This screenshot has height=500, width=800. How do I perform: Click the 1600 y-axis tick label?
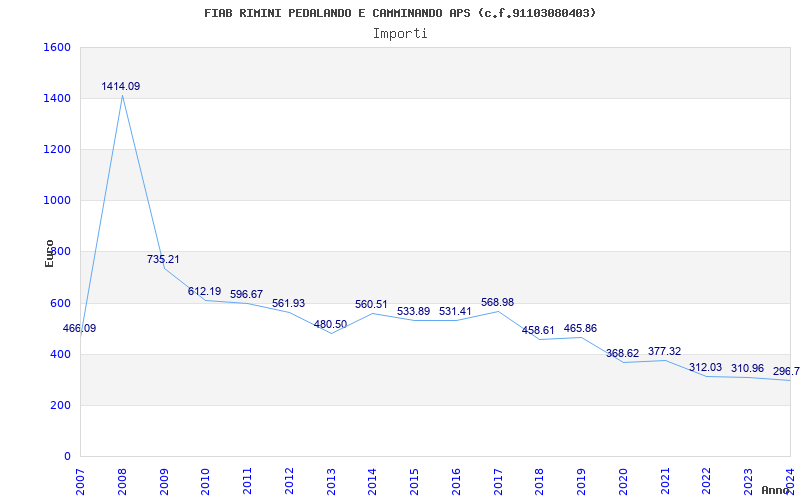click(57, 47)
